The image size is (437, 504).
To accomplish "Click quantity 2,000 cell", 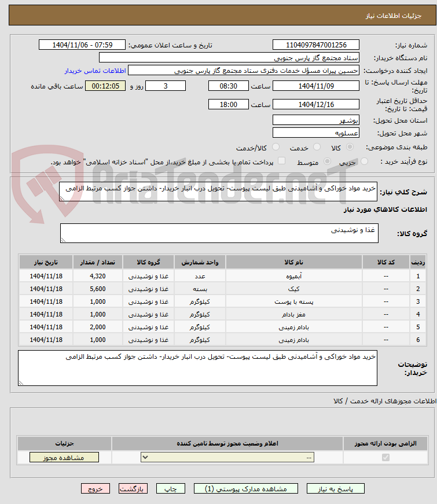I will (x=98, y=327).
